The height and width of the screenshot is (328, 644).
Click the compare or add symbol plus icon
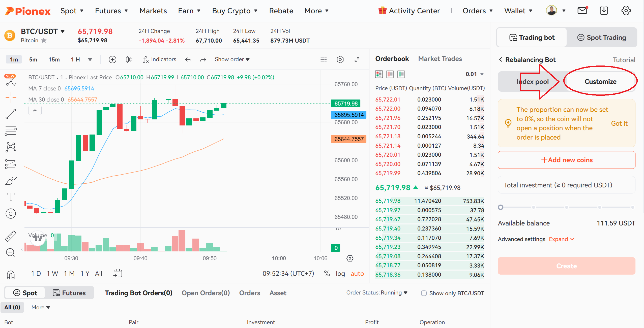coord(112,59)
